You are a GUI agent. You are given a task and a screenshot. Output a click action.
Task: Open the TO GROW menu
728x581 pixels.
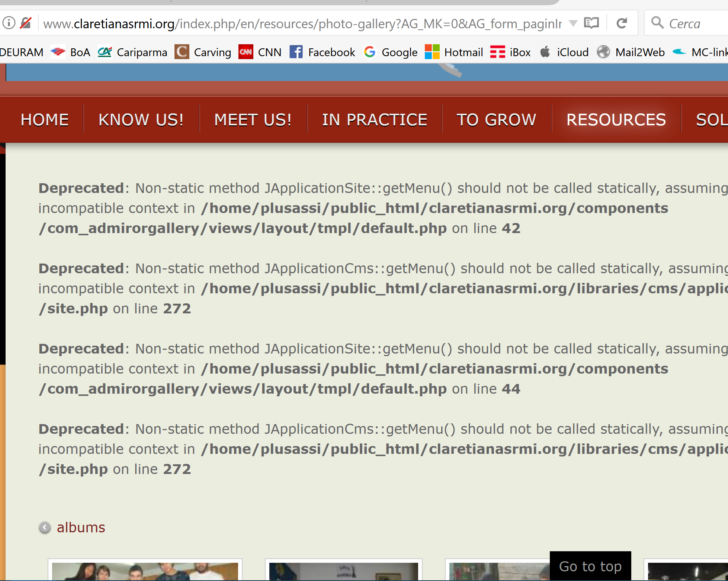pyautogui.click(x=497, y=120)
